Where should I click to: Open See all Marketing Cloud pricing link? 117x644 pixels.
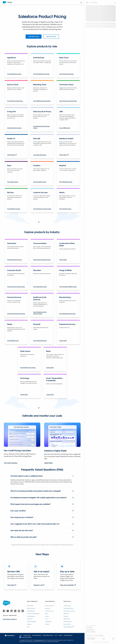click(x=42, y=101)
